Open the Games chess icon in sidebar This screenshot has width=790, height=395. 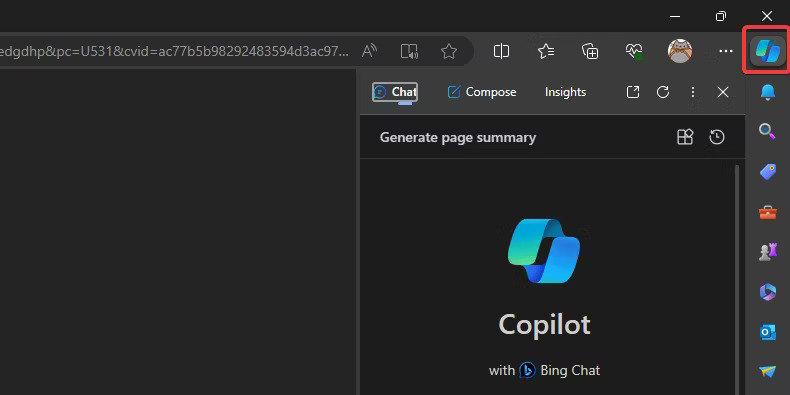(767, 252)
